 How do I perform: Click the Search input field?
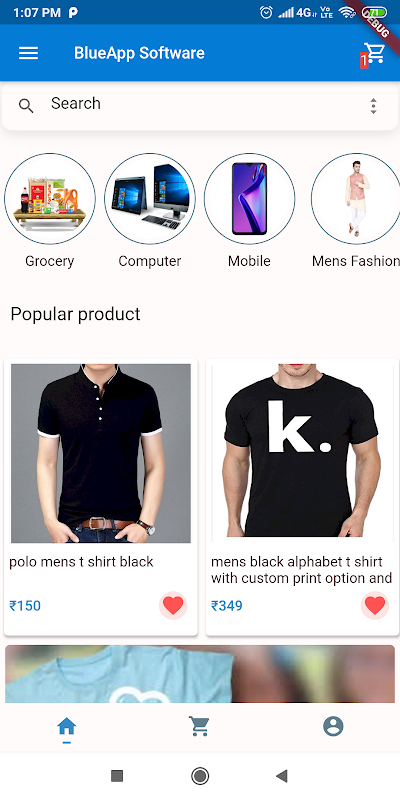point(200,106)
